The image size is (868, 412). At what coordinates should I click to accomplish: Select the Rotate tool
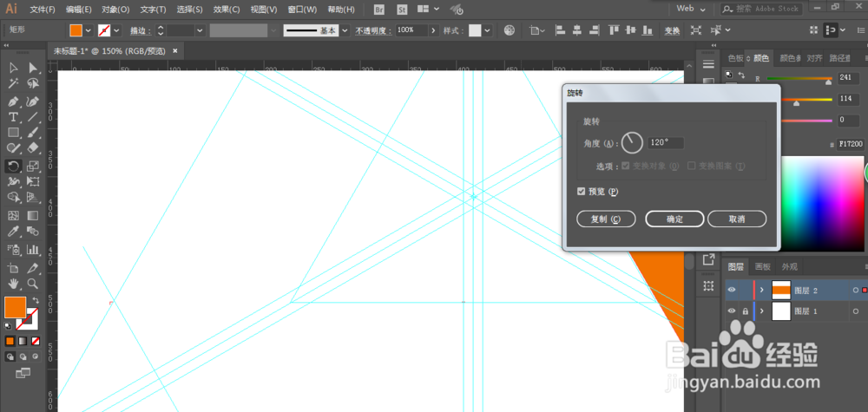13,166
